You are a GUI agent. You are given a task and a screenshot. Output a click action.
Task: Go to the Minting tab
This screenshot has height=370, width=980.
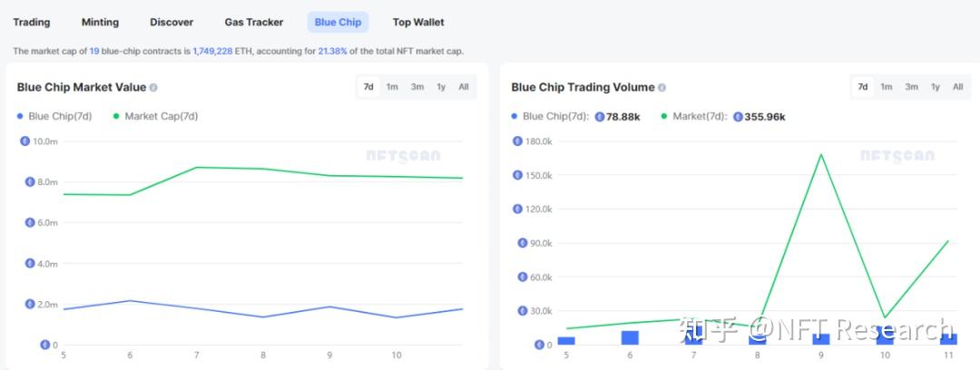[x=100, y=22]
